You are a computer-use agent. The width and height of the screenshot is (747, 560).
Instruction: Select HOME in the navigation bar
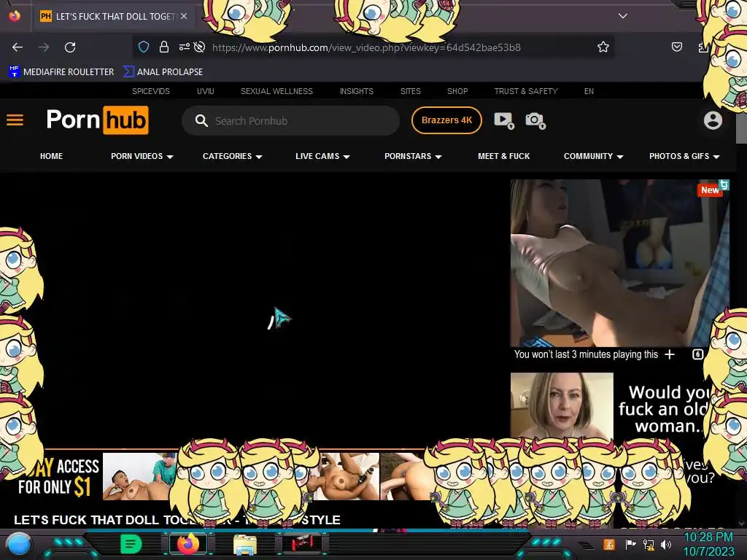point(52,156)
